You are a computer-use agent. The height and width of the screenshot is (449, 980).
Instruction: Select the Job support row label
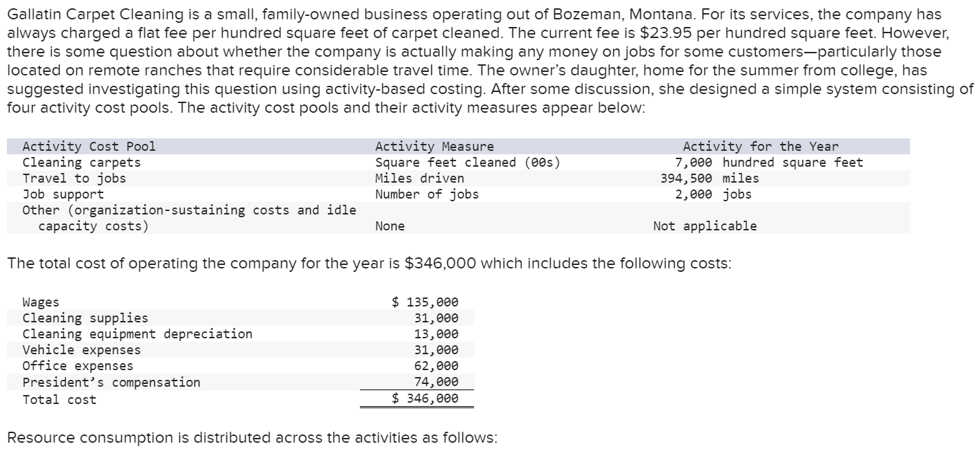(x=63, y=194)
